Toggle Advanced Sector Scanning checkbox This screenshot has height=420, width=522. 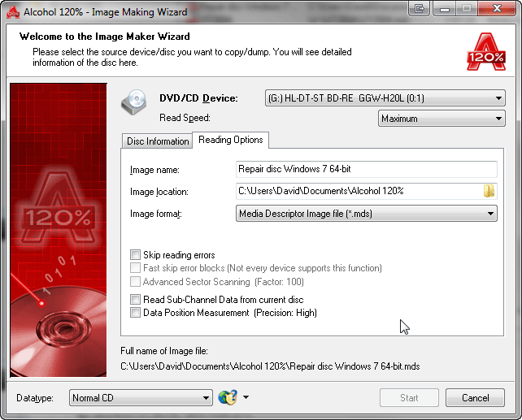(135, 282)
